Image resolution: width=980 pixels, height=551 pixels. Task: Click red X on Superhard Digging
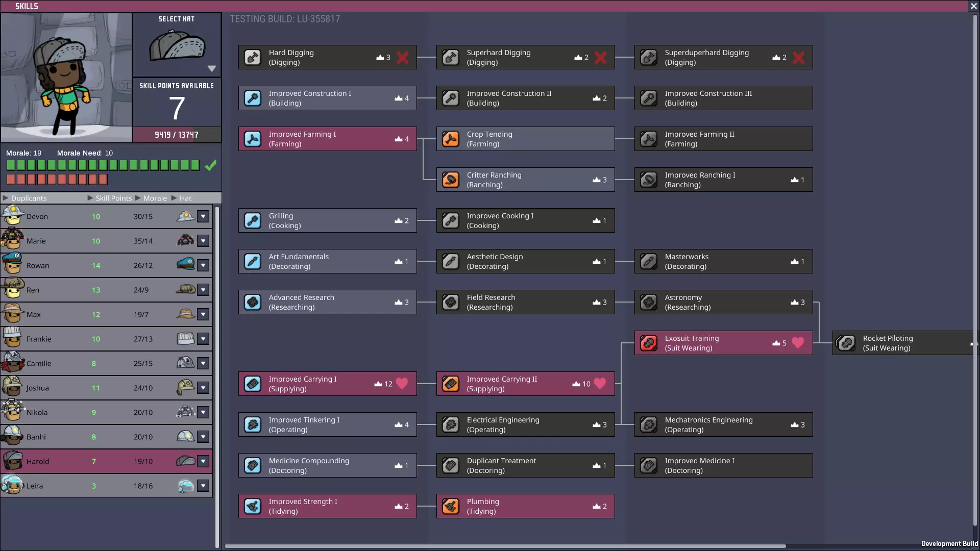(x=600, y=58)
